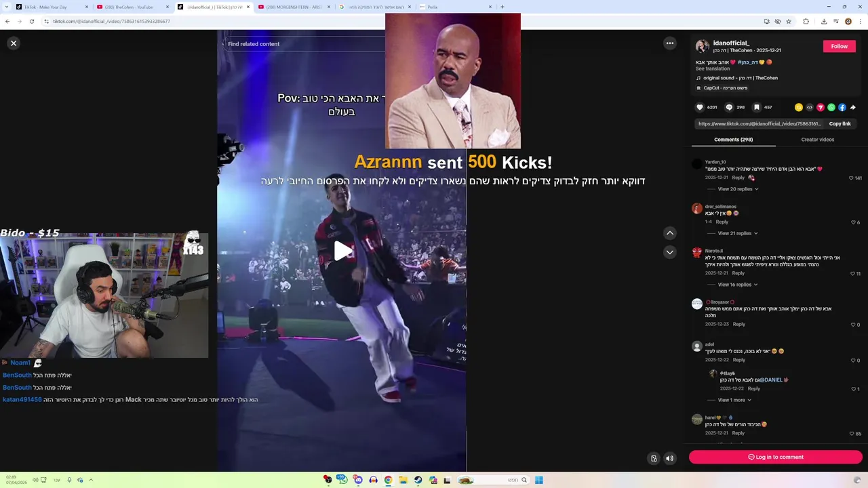
Task: Bookmark this page with star icon
Action: point(789,21)
